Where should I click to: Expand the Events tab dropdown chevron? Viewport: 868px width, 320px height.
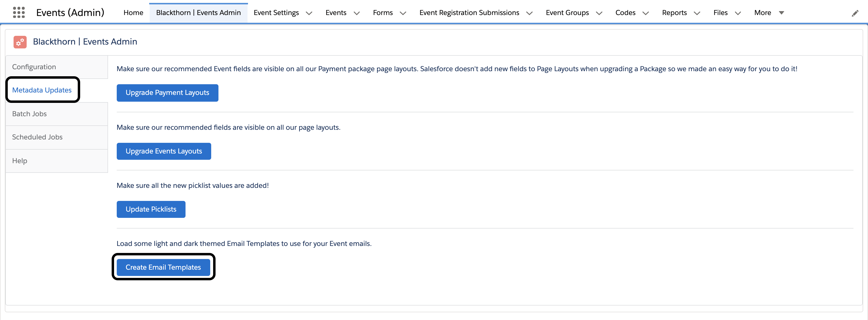click(x=356, y=13)
